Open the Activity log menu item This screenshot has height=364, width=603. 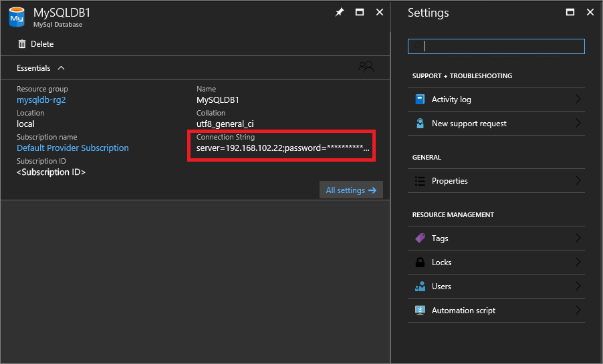pos(451,100)
